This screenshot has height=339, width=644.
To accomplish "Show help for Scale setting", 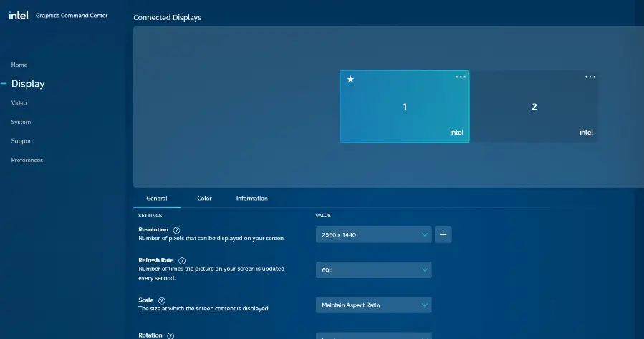I will click(x=162, y=300).
